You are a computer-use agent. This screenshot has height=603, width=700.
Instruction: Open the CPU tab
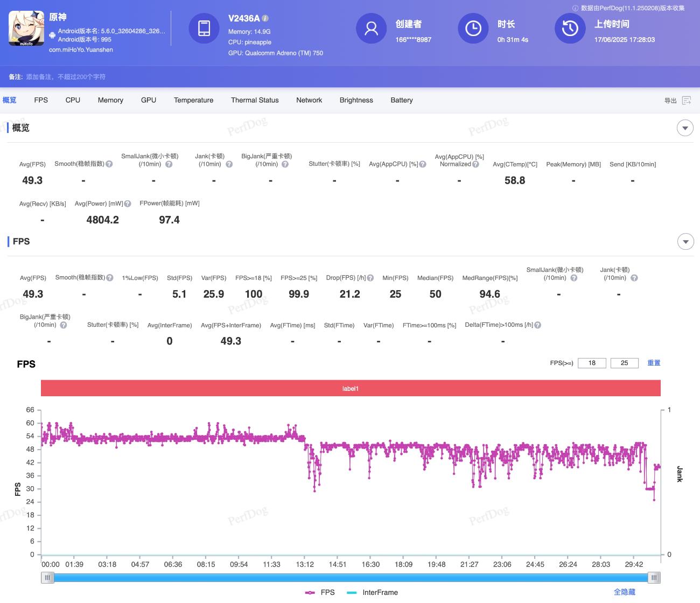[x=73, y=100]
